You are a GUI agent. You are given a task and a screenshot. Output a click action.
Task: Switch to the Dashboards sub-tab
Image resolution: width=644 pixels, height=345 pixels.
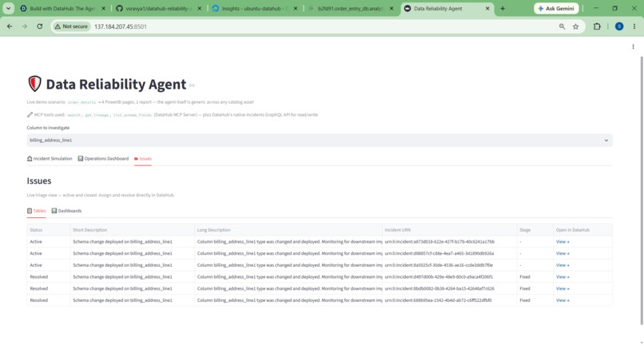[66, 211]
